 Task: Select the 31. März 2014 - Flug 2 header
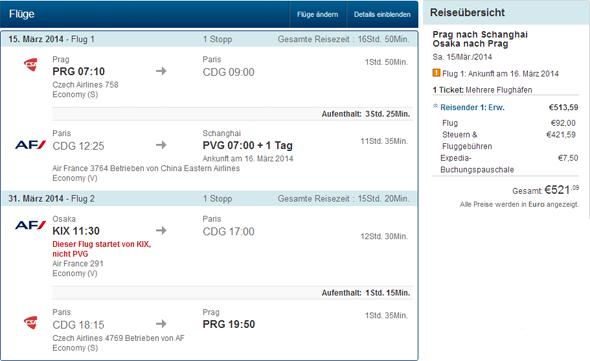[x=210, y=198]
